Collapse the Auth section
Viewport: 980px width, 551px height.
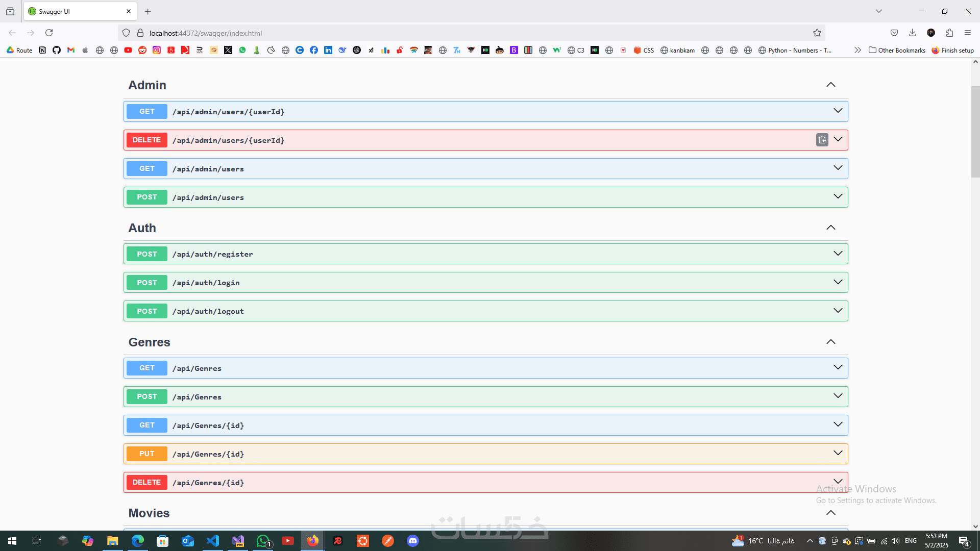pos(830,228)
